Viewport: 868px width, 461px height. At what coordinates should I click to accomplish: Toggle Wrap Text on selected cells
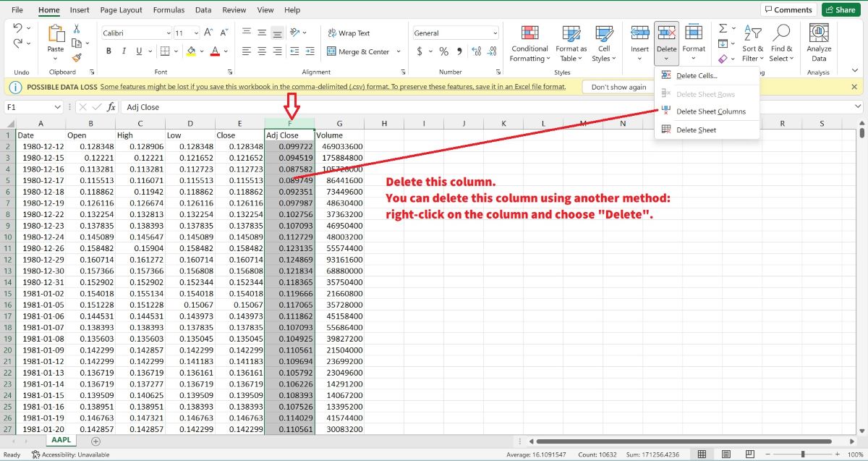(x=348, y=33)
